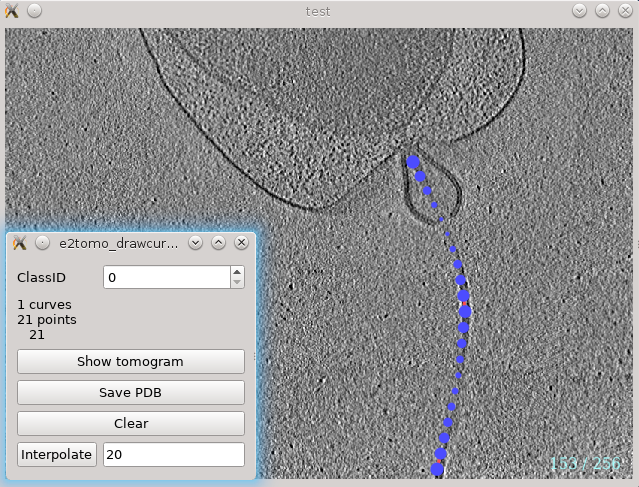Maximize the test window
This screenshot has width=639, height=487.
(x=602, y=11)
